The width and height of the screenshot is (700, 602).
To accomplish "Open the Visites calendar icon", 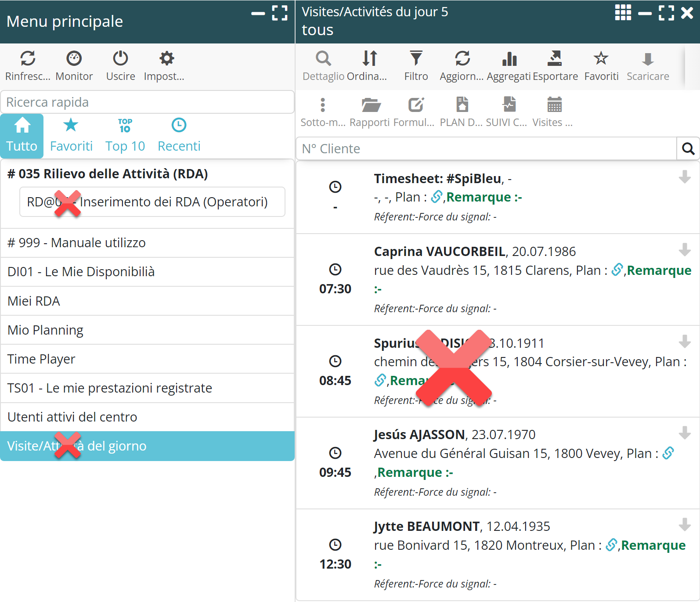I will pyautogui.click(x=554, y=105).
